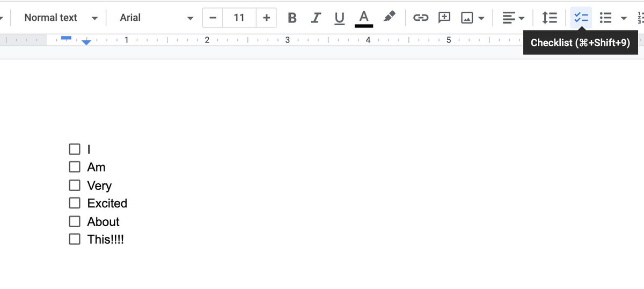Click the left indent marker on ruler
The width and height of the screenshot is (644, 289).
coord(86,43)
